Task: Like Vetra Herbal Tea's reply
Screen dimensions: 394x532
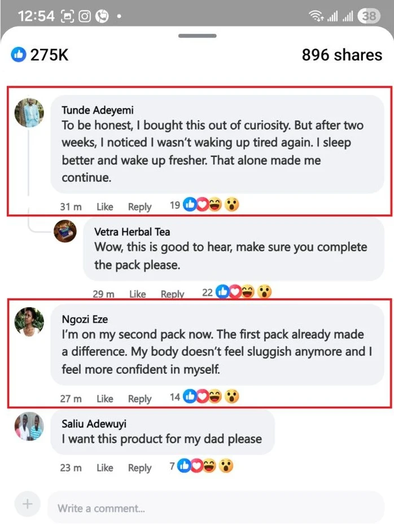Action: click(x=137, y=294)
